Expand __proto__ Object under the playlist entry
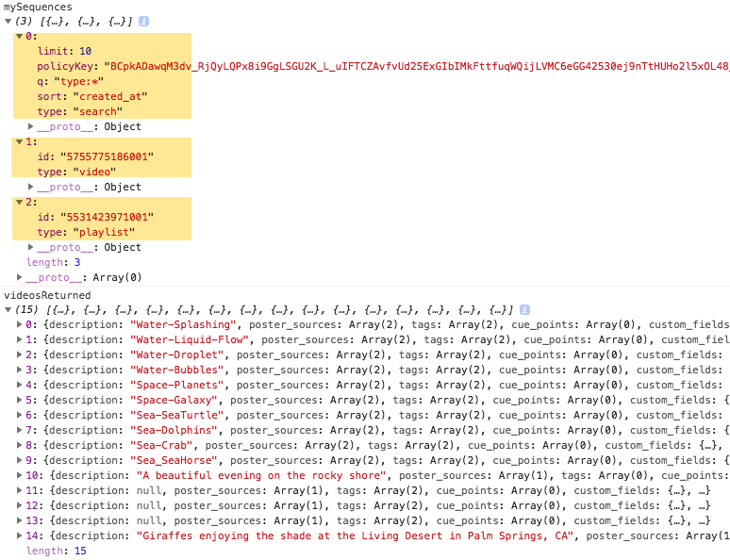Image resolution: width=730 pixels, height=560 pixels. (31, 247)
